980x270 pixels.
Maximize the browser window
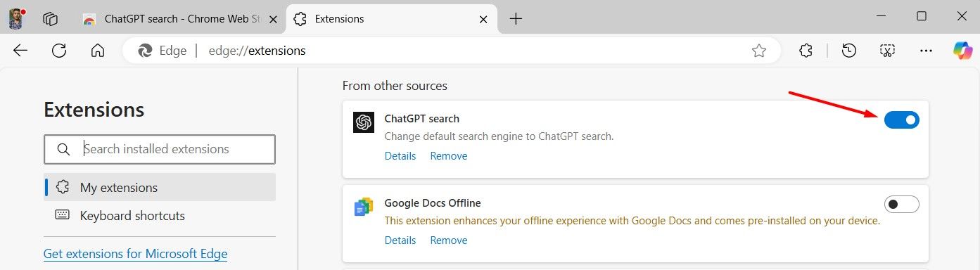click(922, 16)
